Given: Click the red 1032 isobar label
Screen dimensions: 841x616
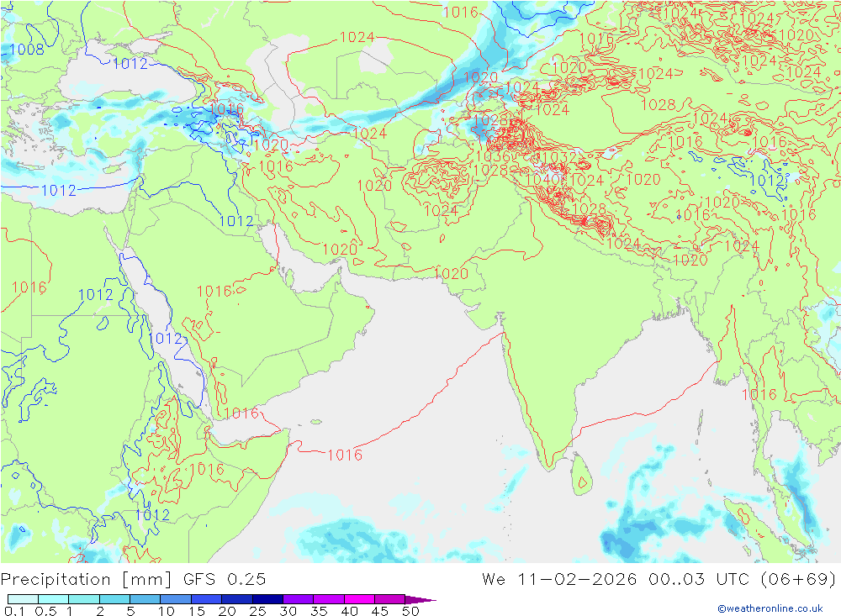Looking at the screenshot, I should 559,158.
